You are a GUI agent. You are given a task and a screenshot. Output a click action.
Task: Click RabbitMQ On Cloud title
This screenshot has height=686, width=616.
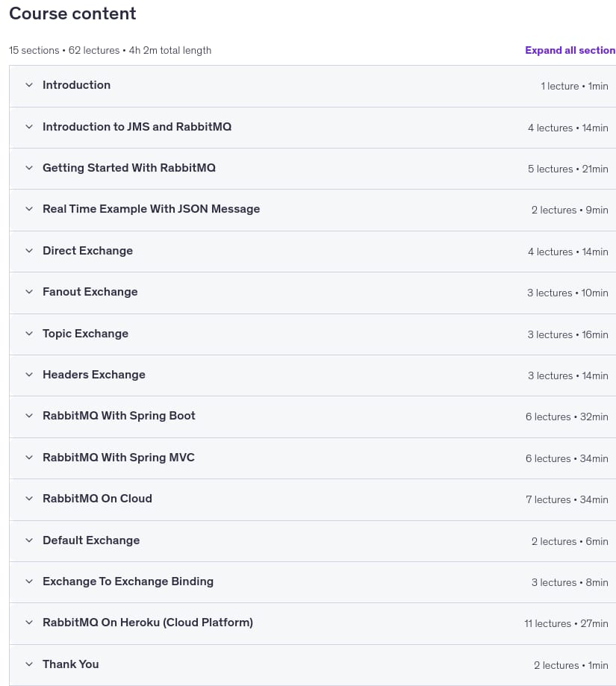click(97, 499)
